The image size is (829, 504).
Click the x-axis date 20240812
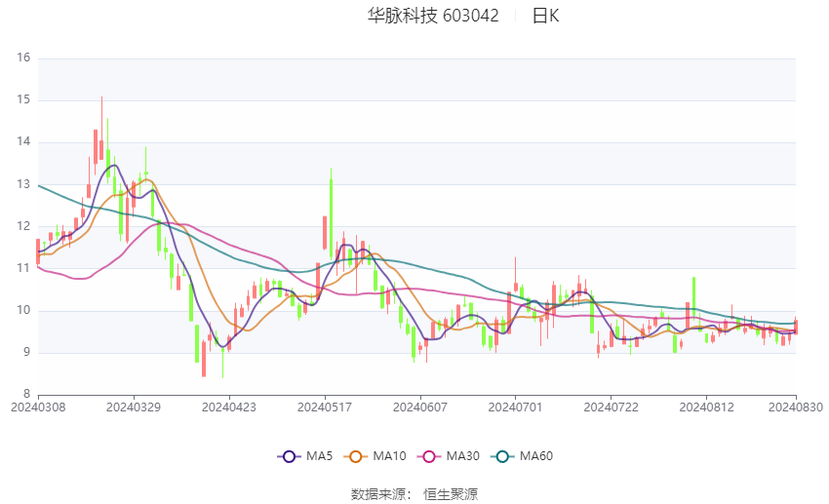click(707, 407)
